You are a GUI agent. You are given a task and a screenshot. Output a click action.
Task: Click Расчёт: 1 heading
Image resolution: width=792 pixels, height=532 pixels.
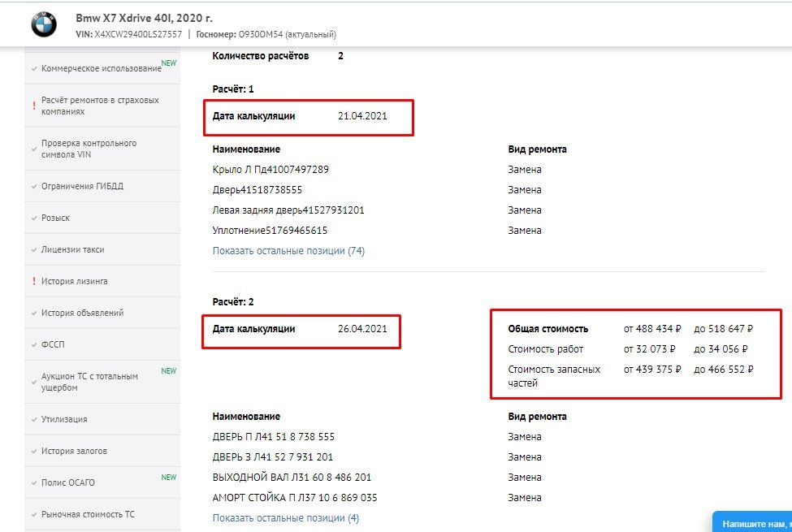click(x=233, y=89)
